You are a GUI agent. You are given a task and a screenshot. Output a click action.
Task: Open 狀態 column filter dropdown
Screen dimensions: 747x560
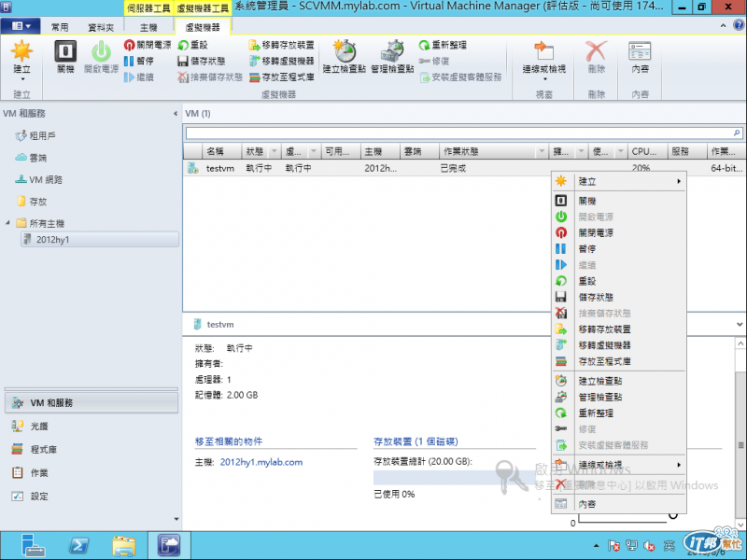click(x=274, y=151)
